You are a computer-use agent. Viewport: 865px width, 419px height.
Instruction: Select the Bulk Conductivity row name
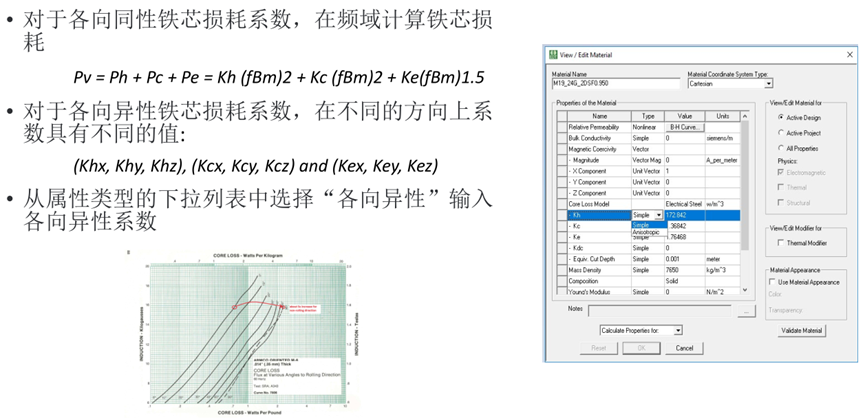tap(599, 138)
